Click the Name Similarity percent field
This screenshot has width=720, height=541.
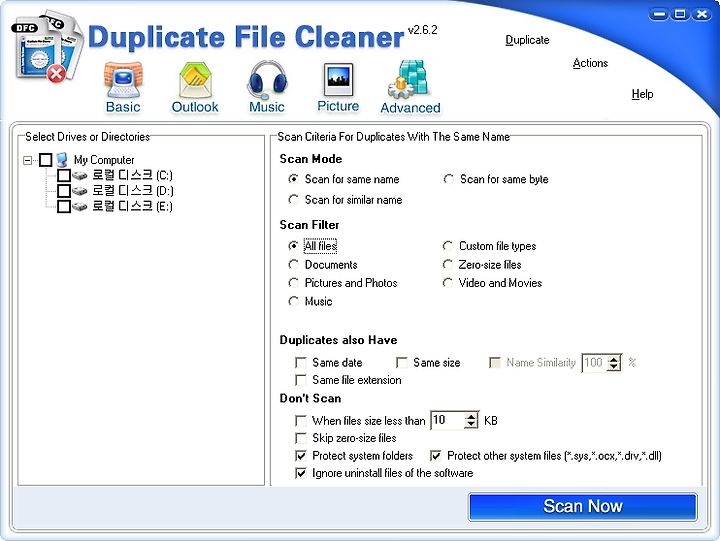pos(594,363)
